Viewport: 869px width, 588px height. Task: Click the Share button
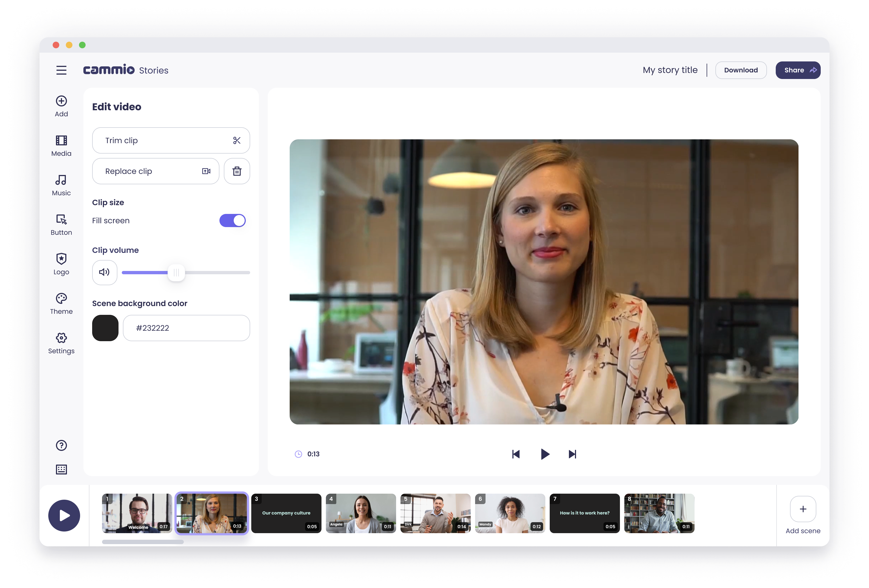point(798,70)
